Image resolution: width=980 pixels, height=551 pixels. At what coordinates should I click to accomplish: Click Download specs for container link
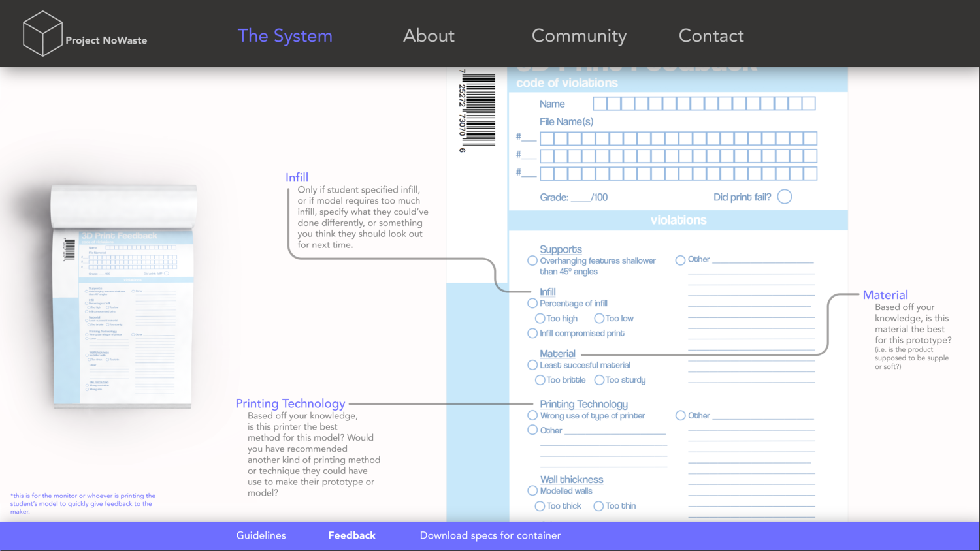point(490,535)
